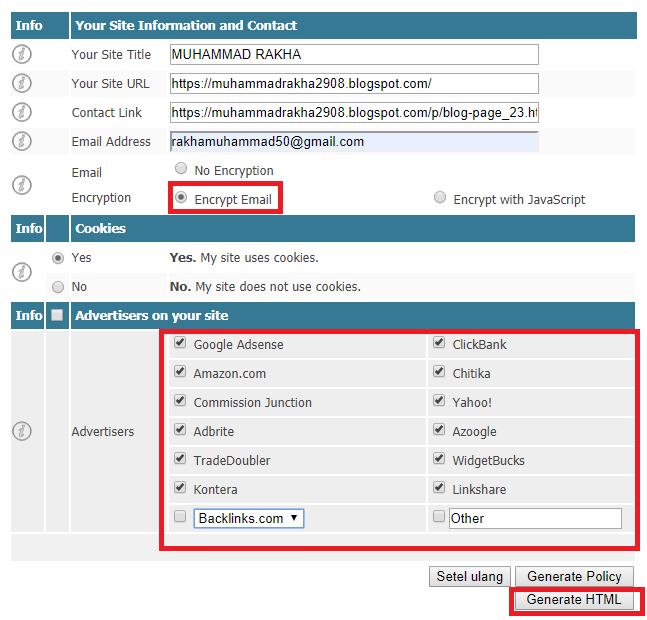647x620 pixels.
Task: Enable the checkbox next to Backlinks.com dropdown
Action: point(180,516)
